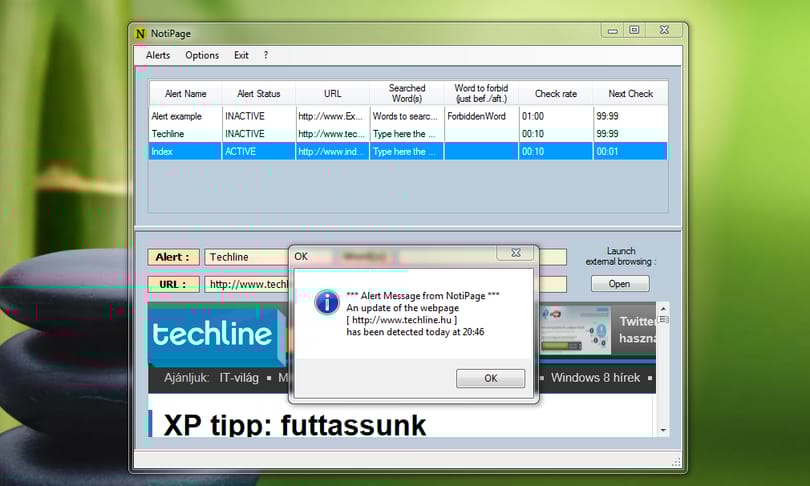Open the question mark help menu
This screenshot has height=486, width=810.
coord(266,55)
